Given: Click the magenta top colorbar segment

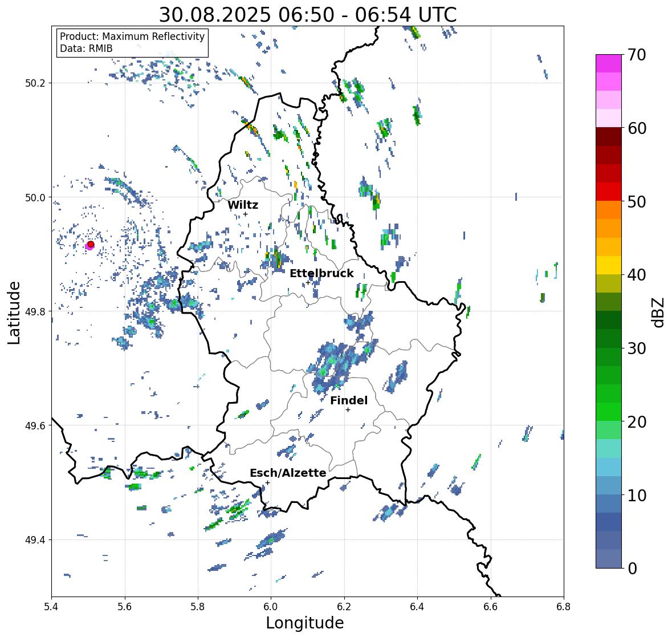Looking at the screenshot, I should tap(609, 64).
